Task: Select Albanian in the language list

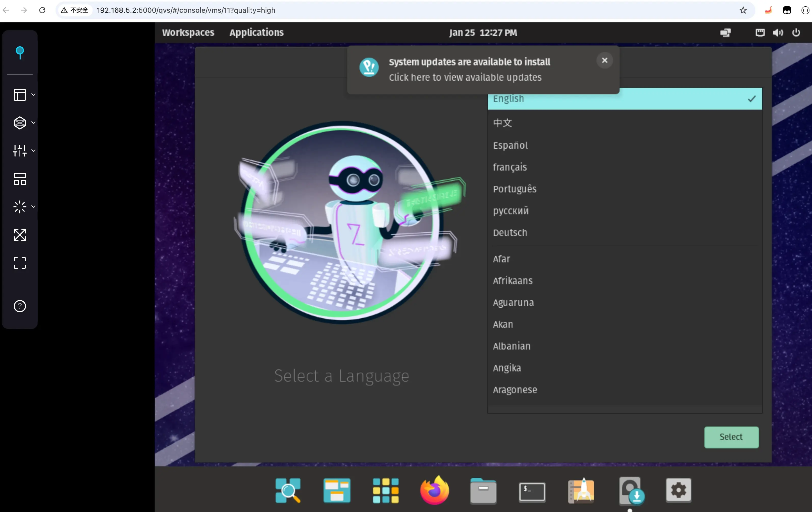Action: (625, 346)
